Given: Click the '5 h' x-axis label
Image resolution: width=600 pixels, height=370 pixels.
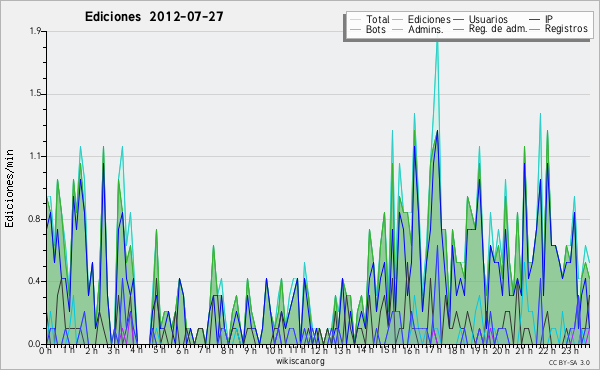Looking at the screenshot, I should 159,350.
